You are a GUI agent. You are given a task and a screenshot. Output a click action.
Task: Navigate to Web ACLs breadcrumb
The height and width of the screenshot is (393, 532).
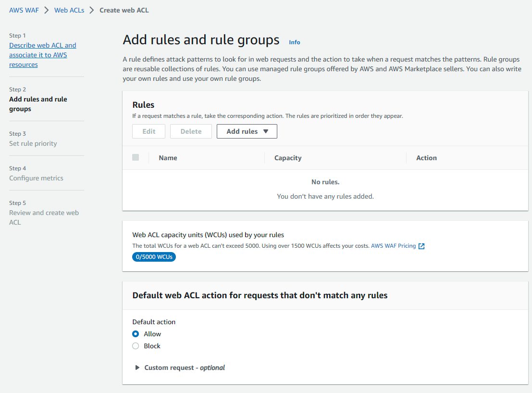click(69, 10)
